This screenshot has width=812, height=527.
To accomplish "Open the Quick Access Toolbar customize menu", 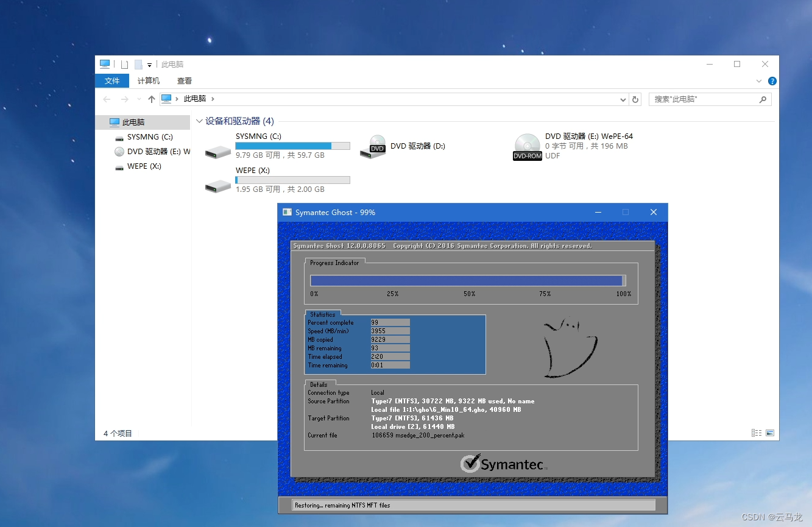I will point(149,64).
